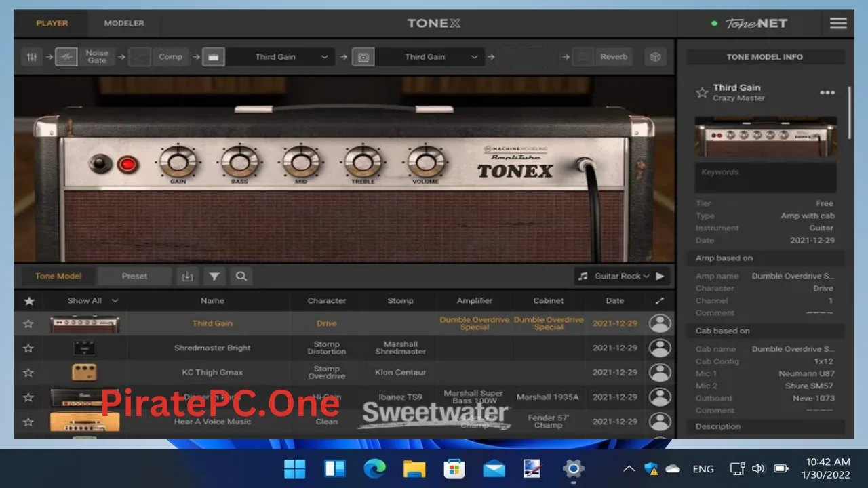This screenshot has width=868, height=488.
Task: Click the Comp module icon
Action: 140,57
